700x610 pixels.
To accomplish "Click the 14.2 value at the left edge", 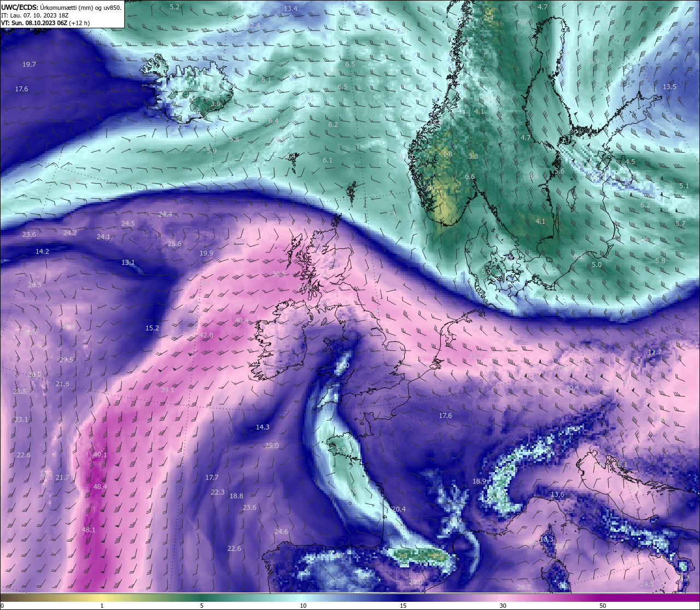I will 42,252.
